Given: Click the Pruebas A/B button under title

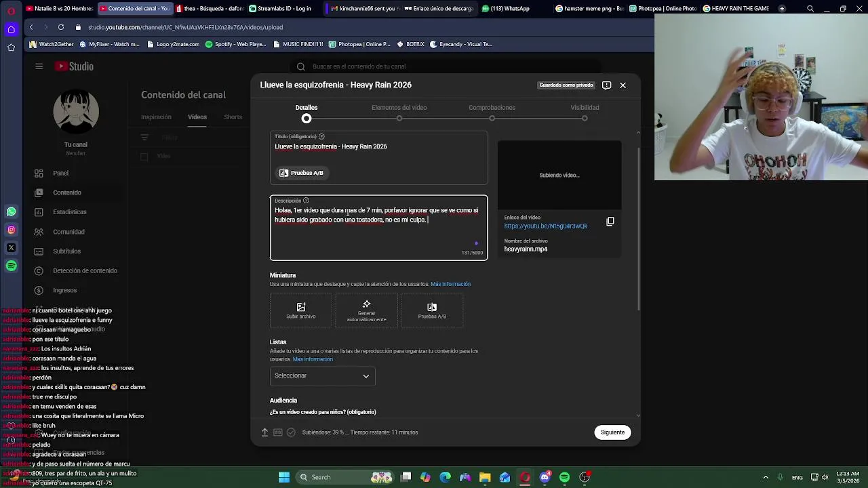Looking at the screenshot, I should [301, 173].
